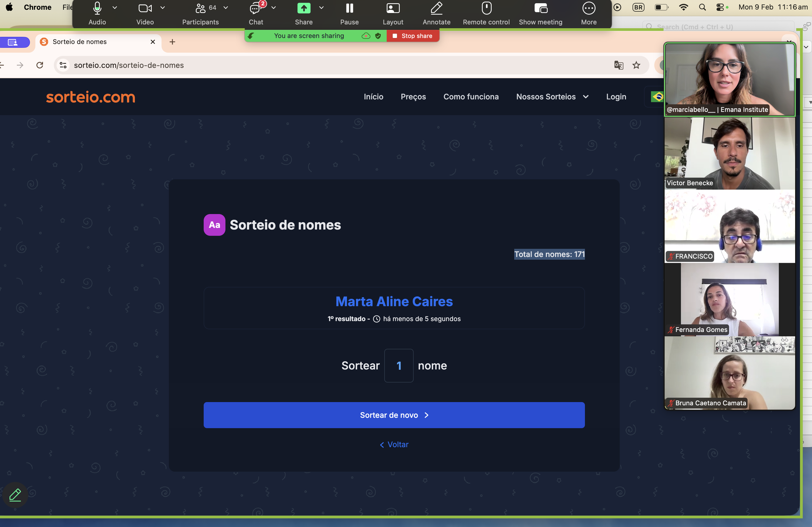Click the Voltar link
812x527 pixels.
click(394, 445)
